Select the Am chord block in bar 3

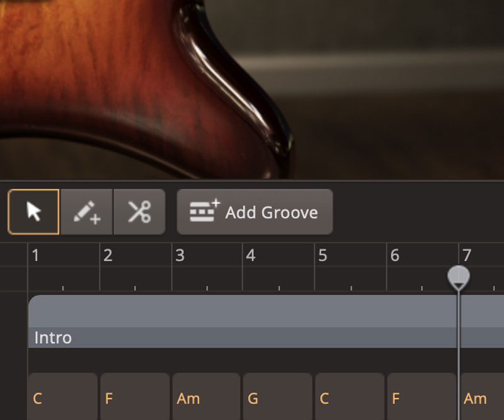(206, 397)
